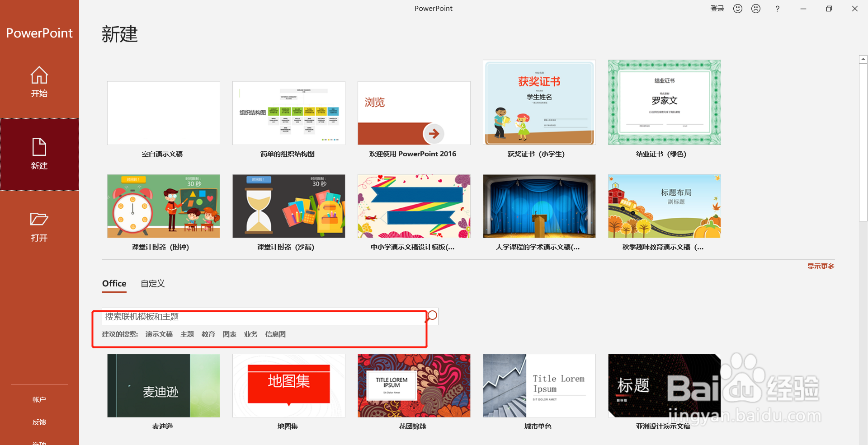Click the scrollbar up arrow
868x445 pixels.
[863, 59]
